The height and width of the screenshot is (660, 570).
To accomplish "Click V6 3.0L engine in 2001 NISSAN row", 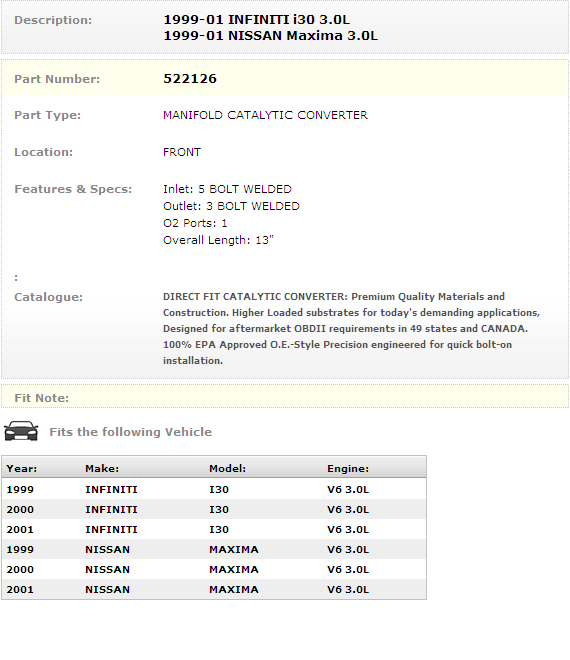I will pyautogui.click(x=348, y=590).
